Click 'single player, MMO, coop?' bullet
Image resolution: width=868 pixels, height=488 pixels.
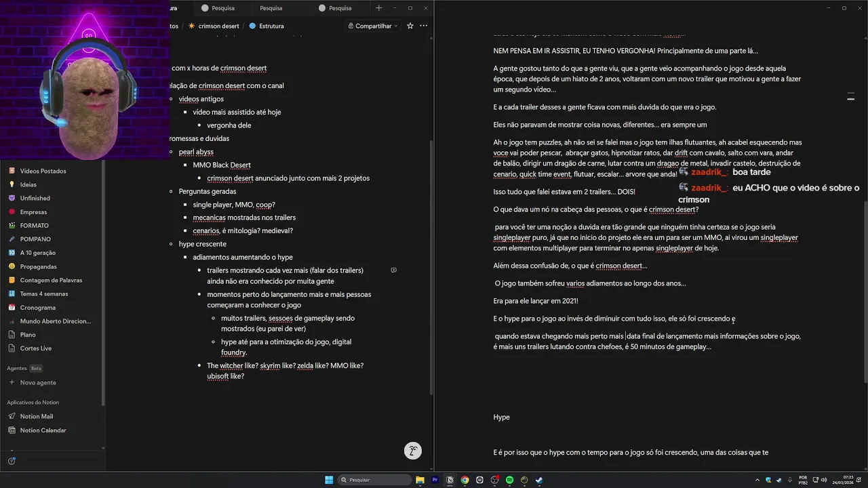click(x=234, y=205)
